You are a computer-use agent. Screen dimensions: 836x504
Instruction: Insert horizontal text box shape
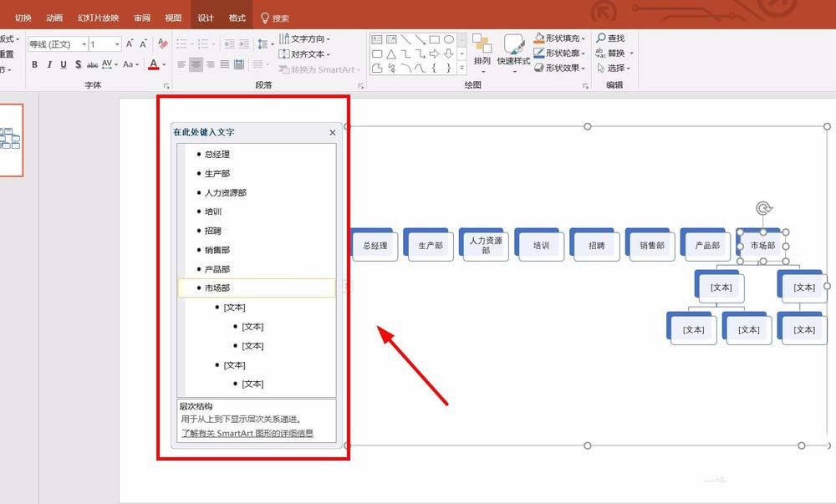377,39
